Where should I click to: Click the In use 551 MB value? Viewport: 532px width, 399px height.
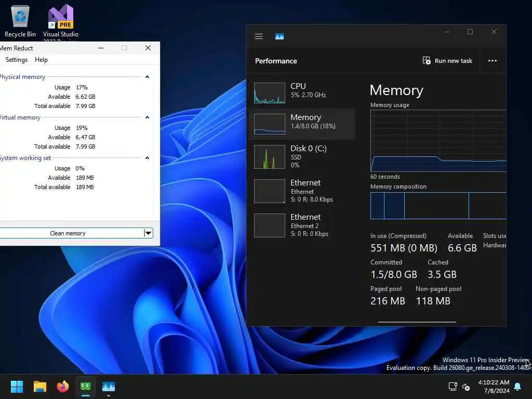pos(404,248)
